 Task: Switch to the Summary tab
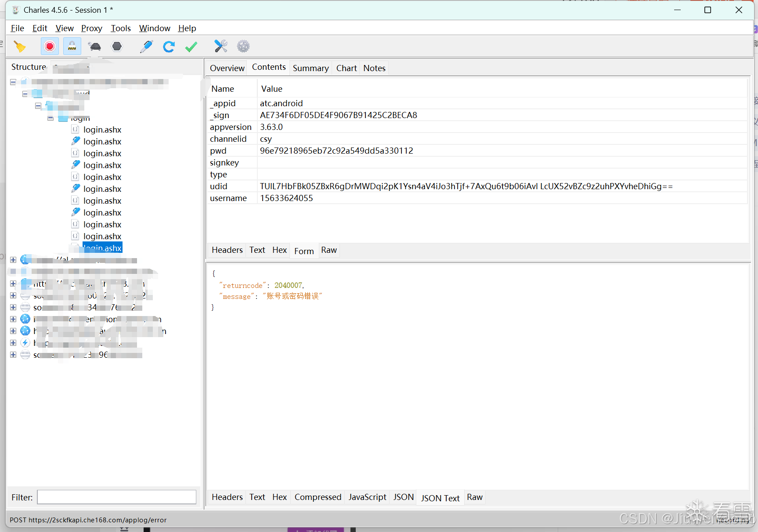pos(310,68)
